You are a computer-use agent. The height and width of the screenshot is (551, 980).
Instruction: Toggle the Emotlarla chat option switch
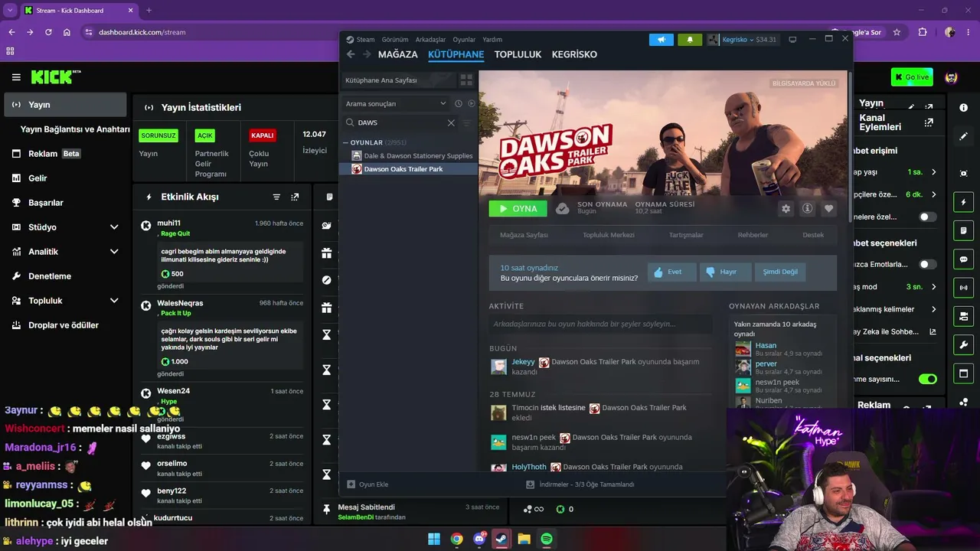[928, 265]
